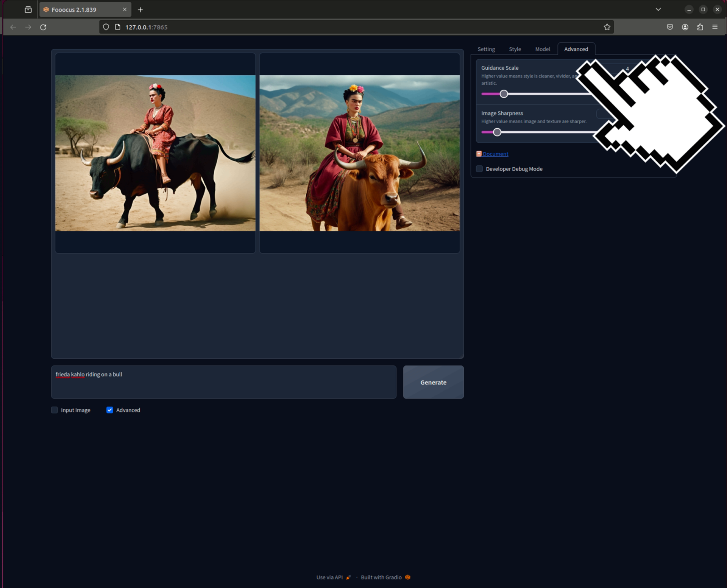Click the Generate button

click(433, 382)
